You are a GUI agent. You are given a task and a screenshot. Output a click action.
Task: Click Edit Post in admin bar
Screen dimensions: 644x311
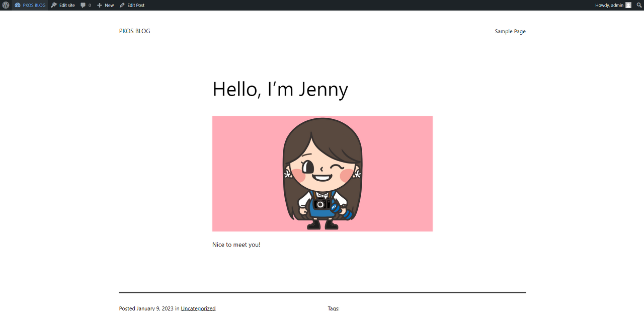132,5
